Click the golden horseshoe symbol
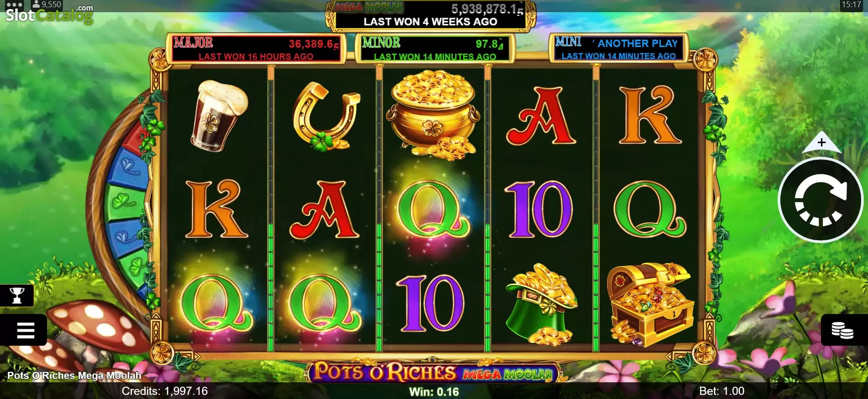Screen dimensions: 868x399 (x=325, y=116)
